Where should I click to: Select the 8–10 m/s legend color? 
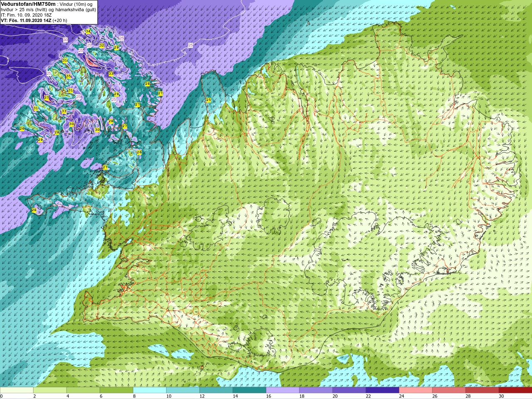(150, 390)
